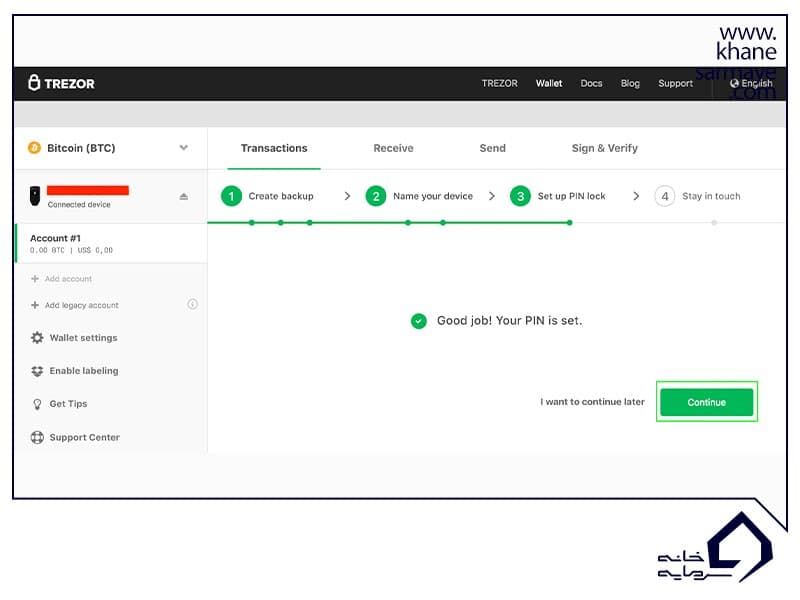Click the 0.00 BTC balance text
This screenshot has width=800, height=600.
[47, 251]
